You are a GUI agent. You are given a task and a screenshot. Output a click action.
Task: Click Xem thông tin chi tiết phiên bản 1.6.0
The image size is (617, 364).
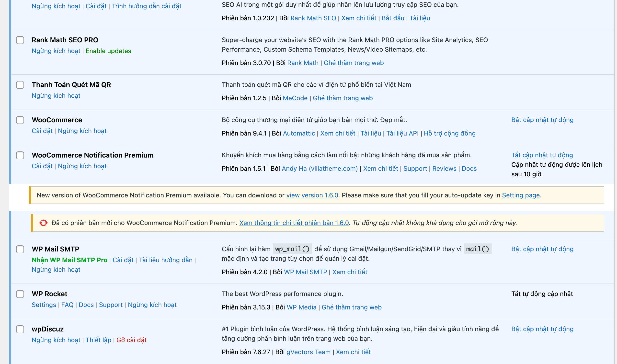[x=294, y=223]
